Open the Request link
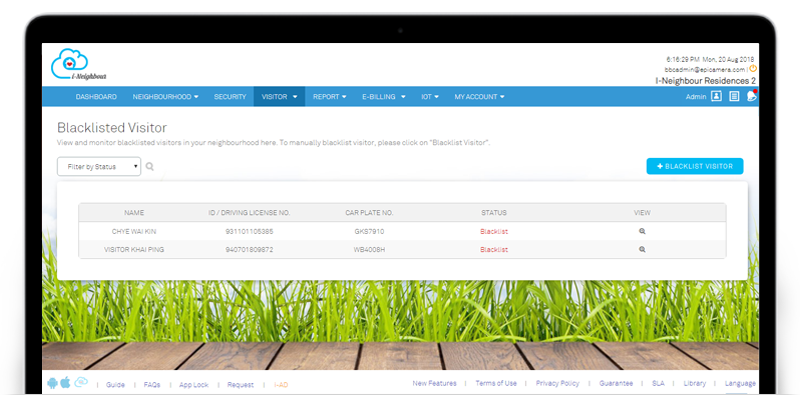800x395 pixels. pyautogui.click(x=240, y=385)
